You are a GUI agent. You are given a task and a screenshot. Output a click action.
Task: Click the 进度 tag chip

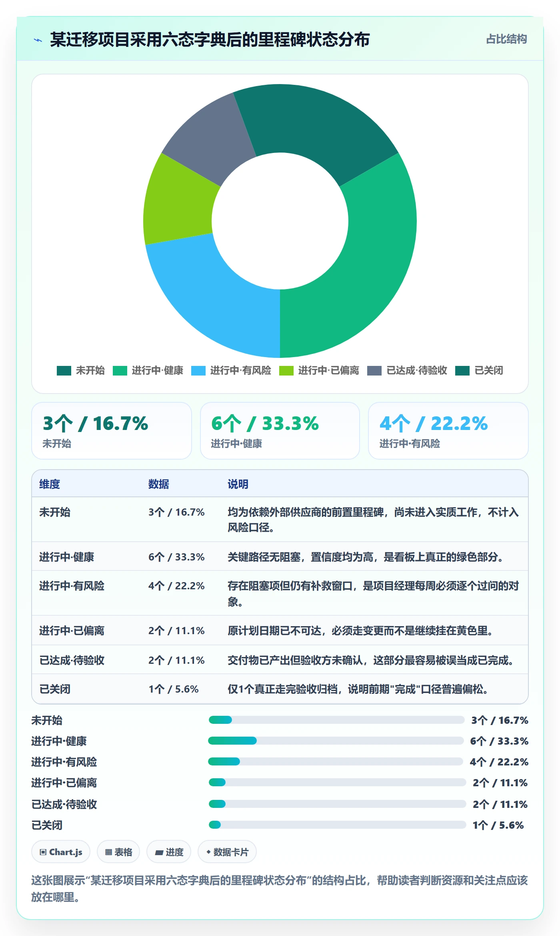coord(169,852)
